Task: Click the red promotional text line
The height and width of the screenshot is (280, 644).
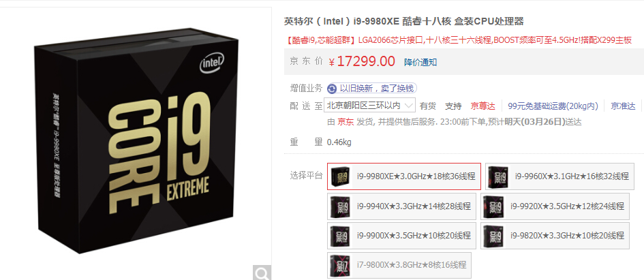Action: pyautogui.click(x=458, y=40)
